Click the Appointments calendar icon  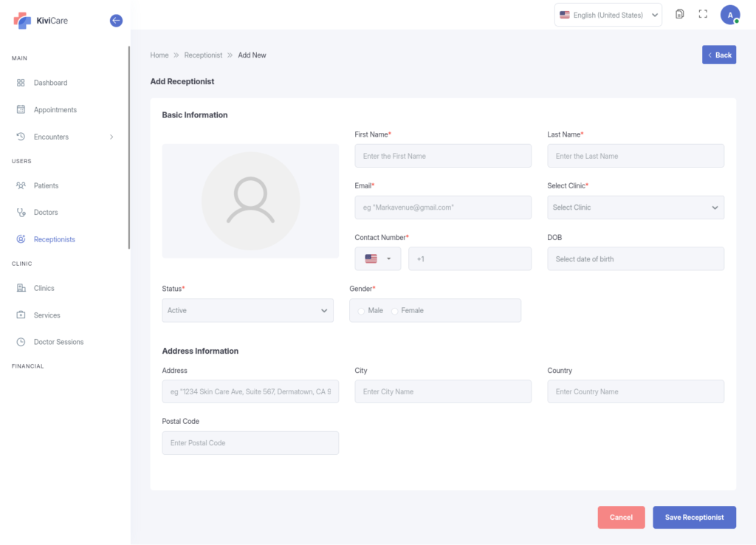[21, 110]
